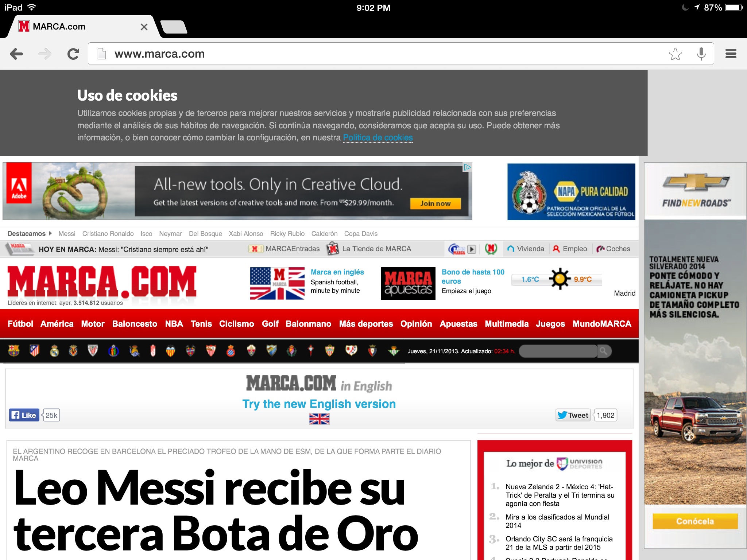Open Nueva Zelanda 2 - México 4 story
This screenshot has width=747, height=560.
tap(560, 495)
